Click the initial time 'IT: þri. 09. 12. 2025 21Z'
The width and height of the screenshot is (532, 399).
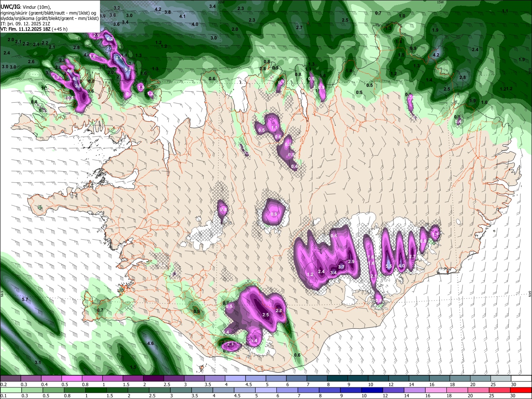pyautogui.click(x=25, y=24)
